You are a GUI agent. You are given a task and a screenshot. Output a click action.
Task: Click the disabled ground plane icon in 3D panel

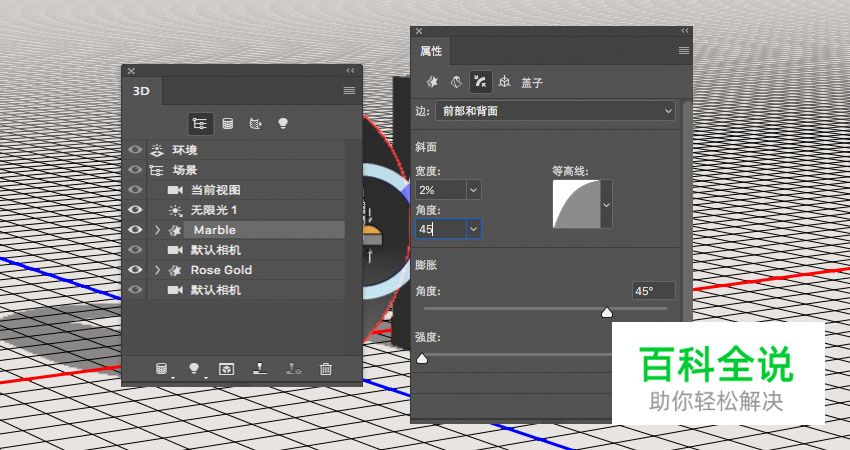[294, 369]
